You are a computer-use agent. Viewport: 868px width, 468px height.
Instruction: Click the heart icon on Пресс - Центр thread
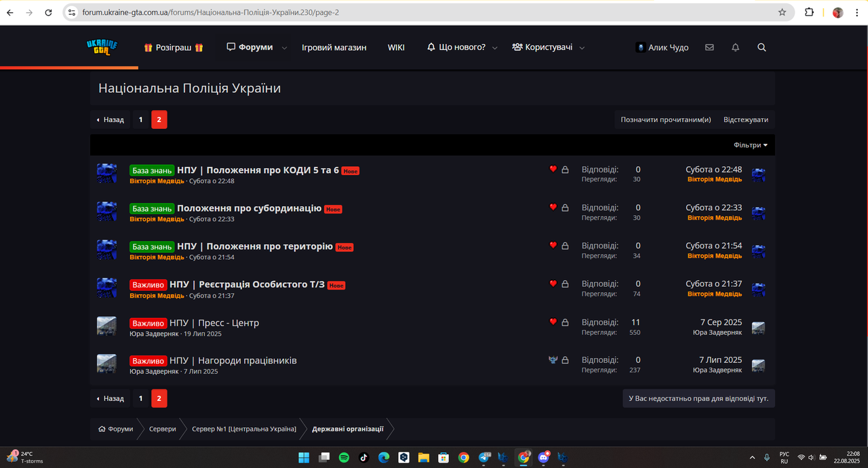click(x=553, y=321)
